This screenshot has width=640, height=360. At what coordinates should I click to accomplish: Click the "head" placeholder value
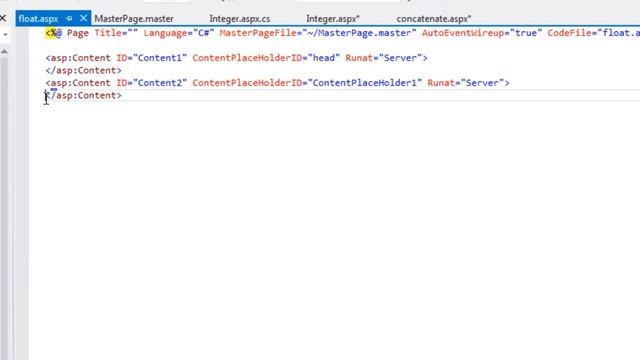(x=323, y=58)
